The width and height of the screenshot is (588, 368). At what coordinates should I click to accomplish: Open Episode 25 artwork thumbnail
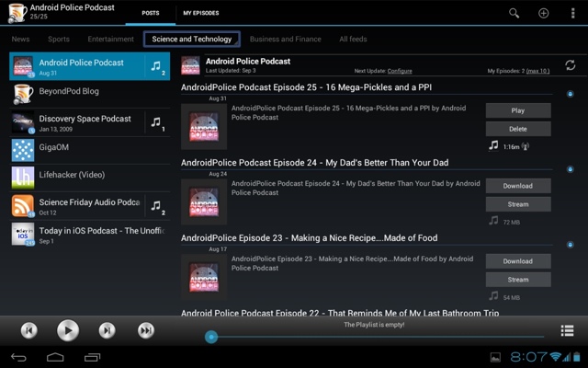204,127
